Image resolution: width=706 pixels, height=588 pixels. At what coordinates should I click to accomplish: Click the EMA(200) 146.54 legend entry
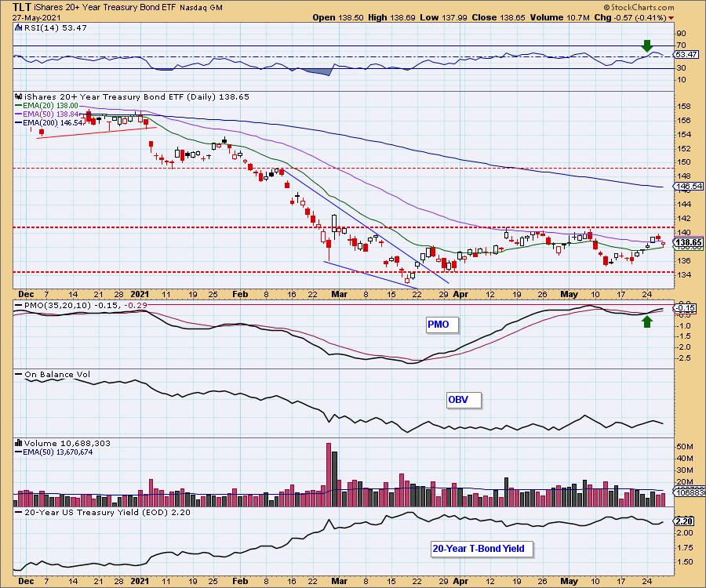[49, 122]
